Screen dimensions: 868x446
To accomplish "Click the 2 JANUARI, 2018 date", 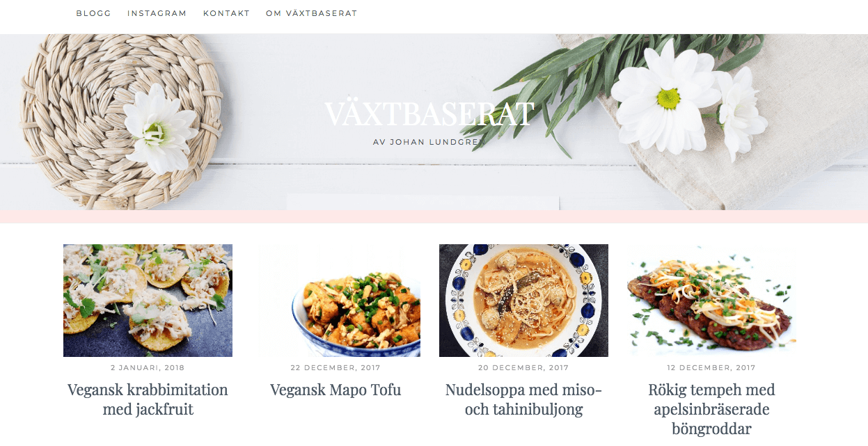I will coord(148,367).
